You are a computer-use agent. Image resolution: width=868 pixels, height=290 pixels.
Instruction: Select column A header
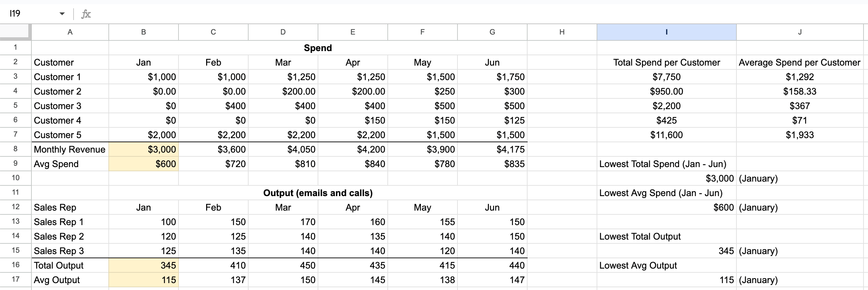(70, 32)
